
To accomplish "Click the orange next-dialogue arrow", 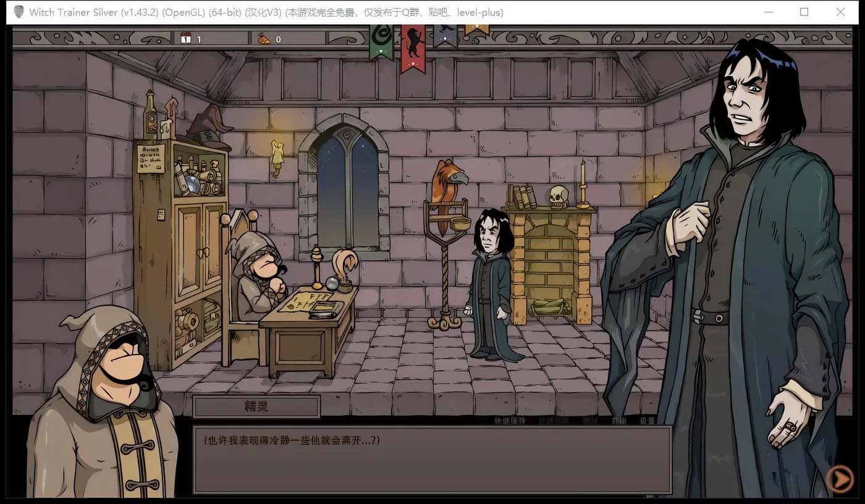I will [840, 478].
